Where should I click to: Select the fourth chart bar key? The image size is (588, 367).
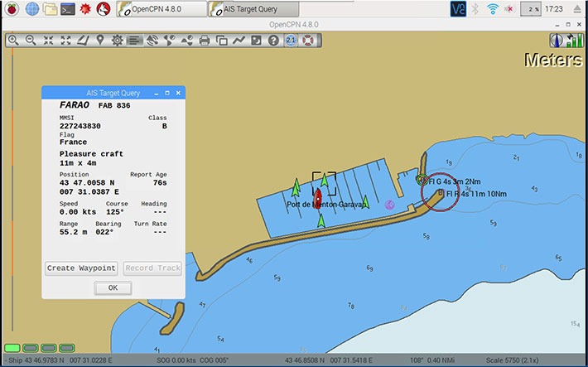point(67,348)
